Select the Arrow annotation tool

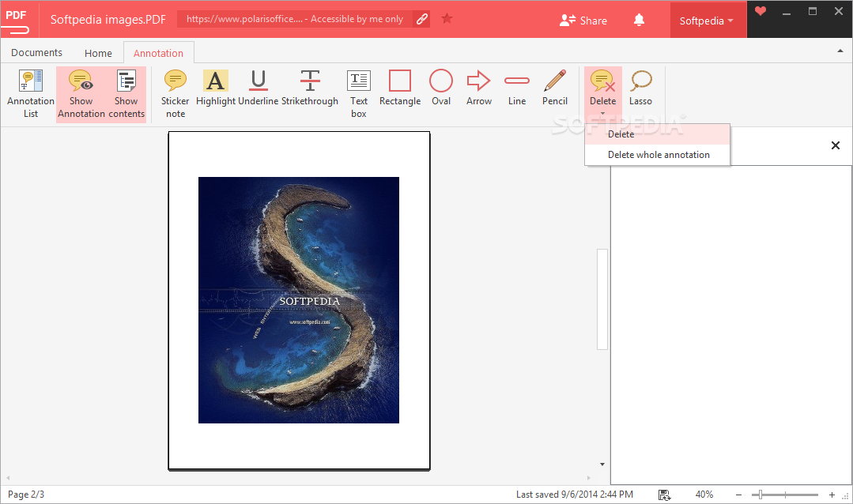(479, 88)
